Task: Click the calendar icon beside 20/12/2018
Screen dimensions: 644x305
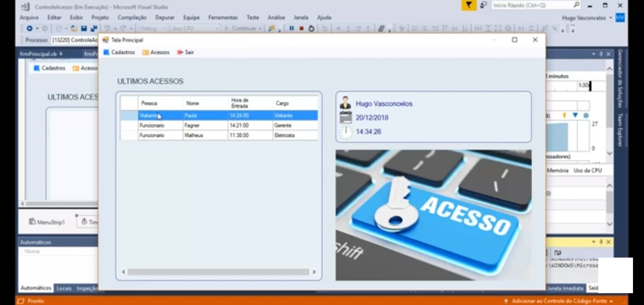Action: click(346, 117)
